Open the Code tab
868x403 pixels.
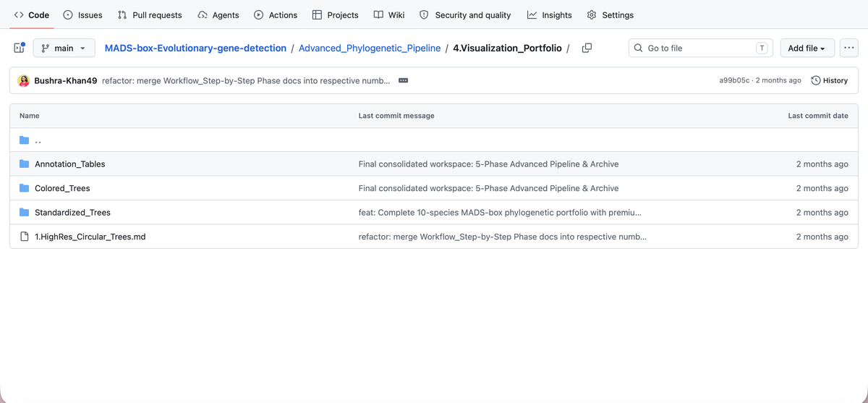tap(32, 14)
